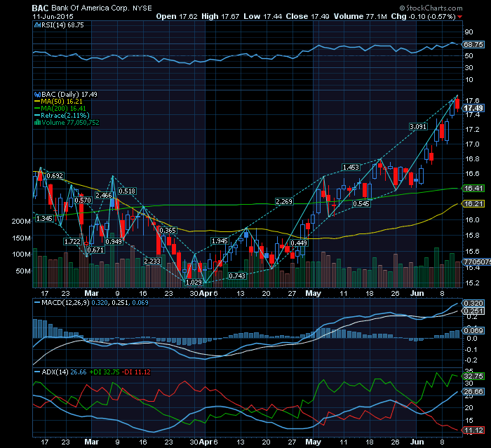Click the 11-Jun-2015 date
Viewport: 491px width, 448px height.
tap(53, 17)
